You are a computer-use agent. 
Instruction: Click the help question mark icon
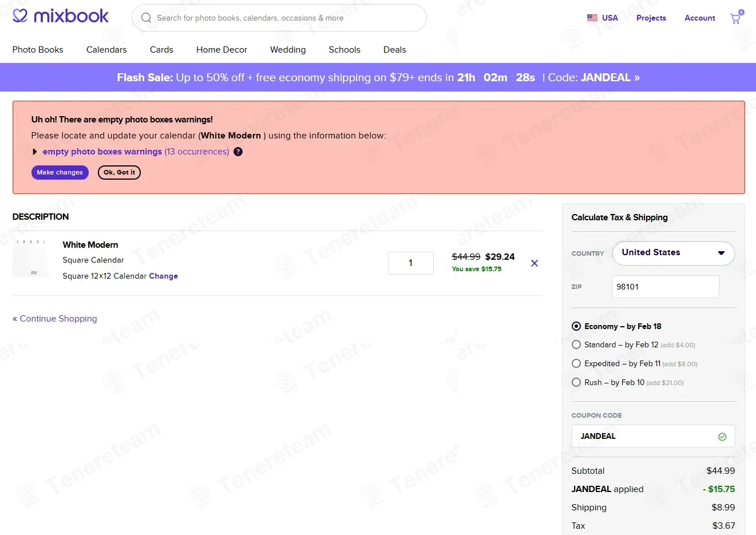click(x=238, y=152)
